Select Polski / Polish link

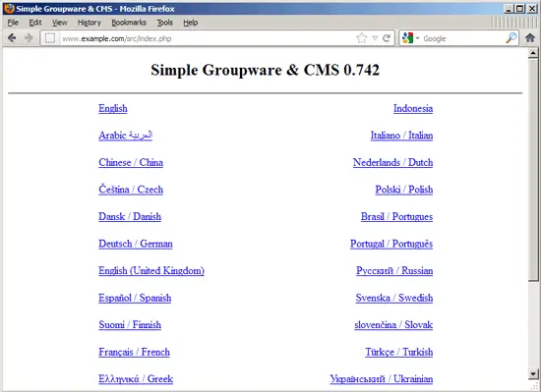[404, 189]
